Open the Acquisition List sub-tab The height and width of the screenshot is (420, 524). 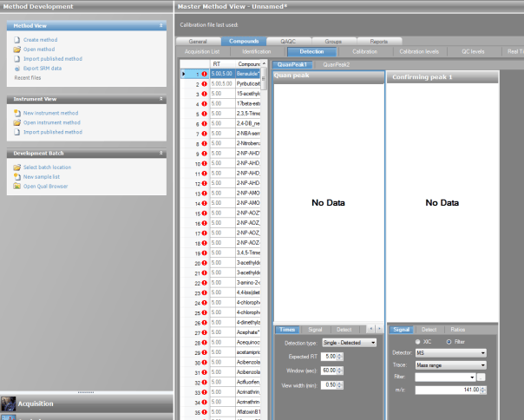202,51
